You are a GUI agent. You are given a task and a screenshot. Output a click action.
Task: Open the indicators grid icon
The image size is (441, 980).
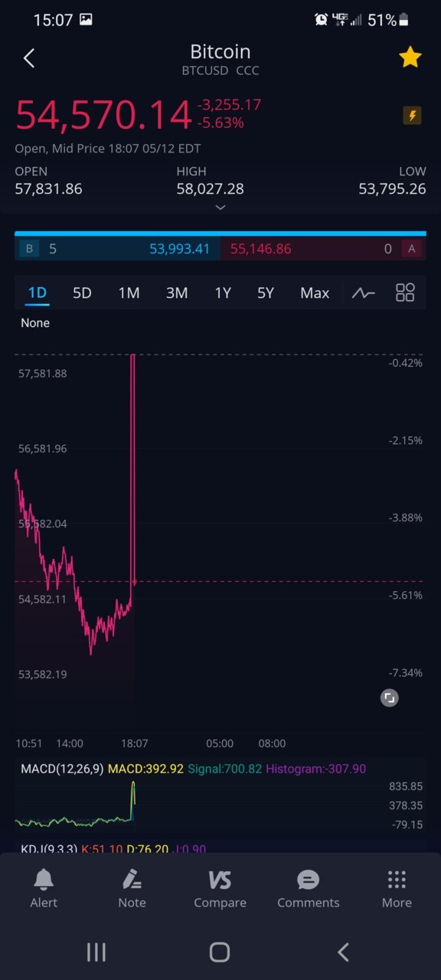coord(405,292)
